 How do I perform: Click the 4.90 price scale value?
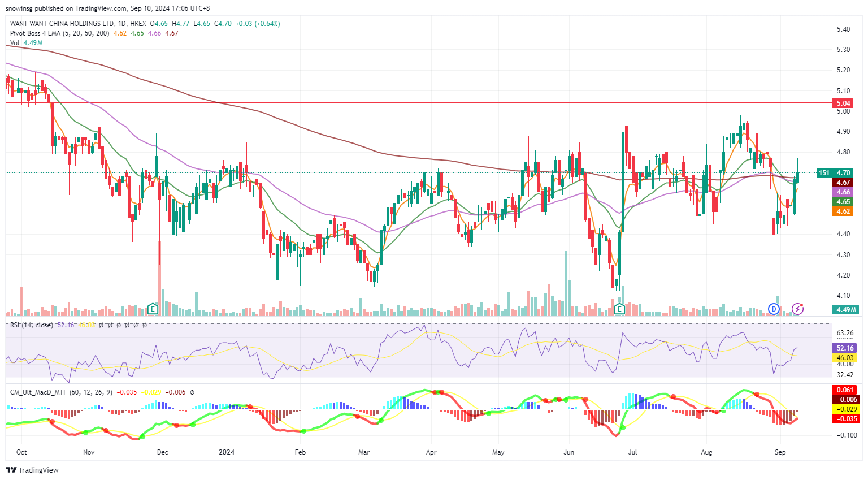tap(843, 132)
